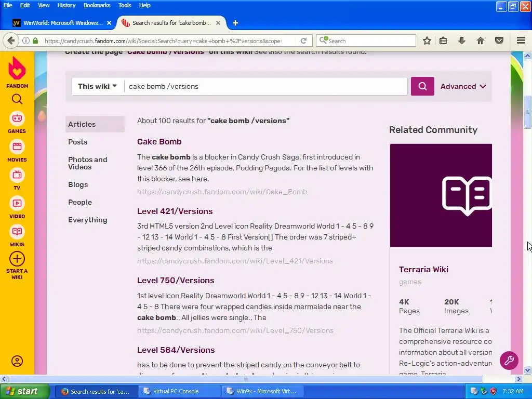The height and width of the screenshot is (399, 532).
Task: Go back with the browser back arrow
Action: [x=11, y=41]
